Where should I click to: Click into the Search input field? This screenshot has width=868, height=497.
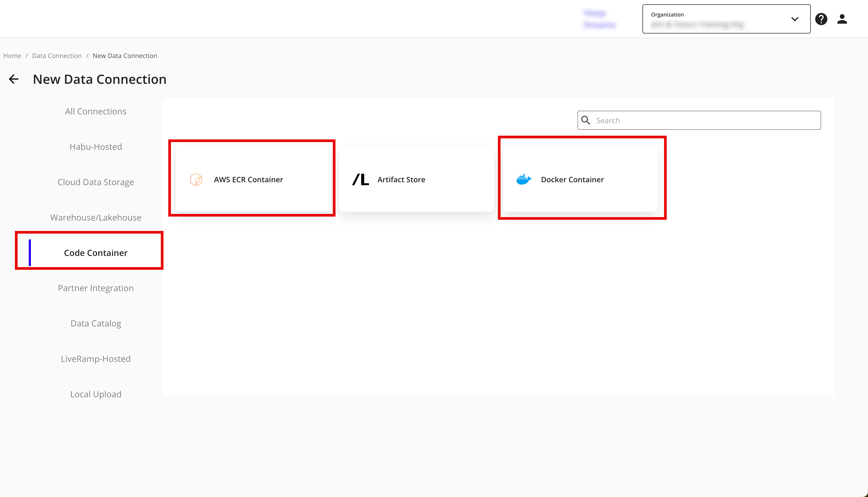point(704,121)
